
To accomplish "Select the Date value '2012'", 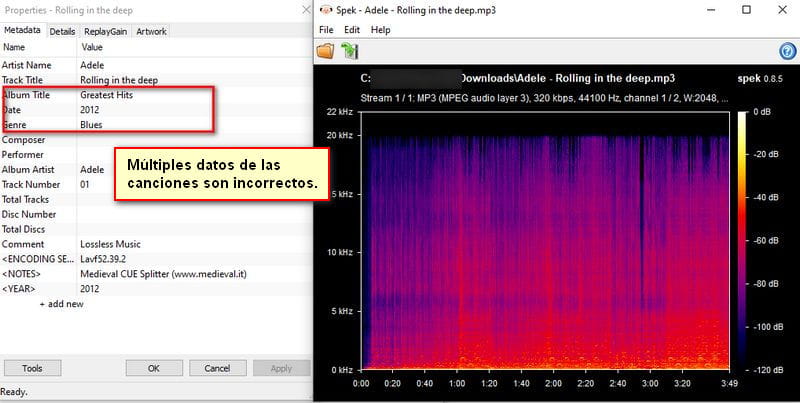I will [89, 110].
